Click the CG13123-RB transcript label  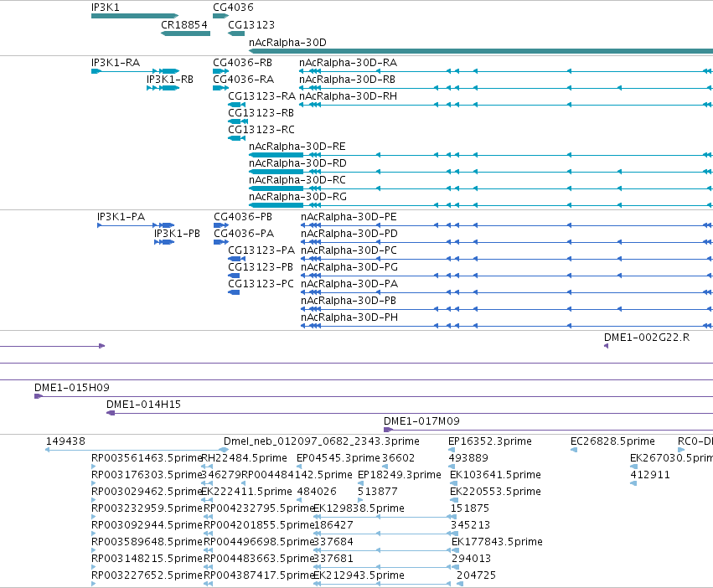pyautogui.click(x=261, y=113)
